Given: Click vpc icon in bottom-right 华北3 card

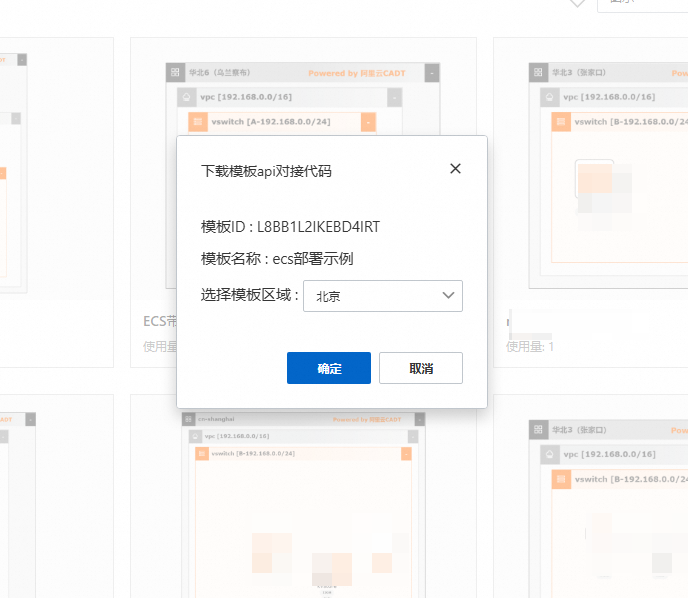Looking at the screenshot, I should click(x=549, y=455).
